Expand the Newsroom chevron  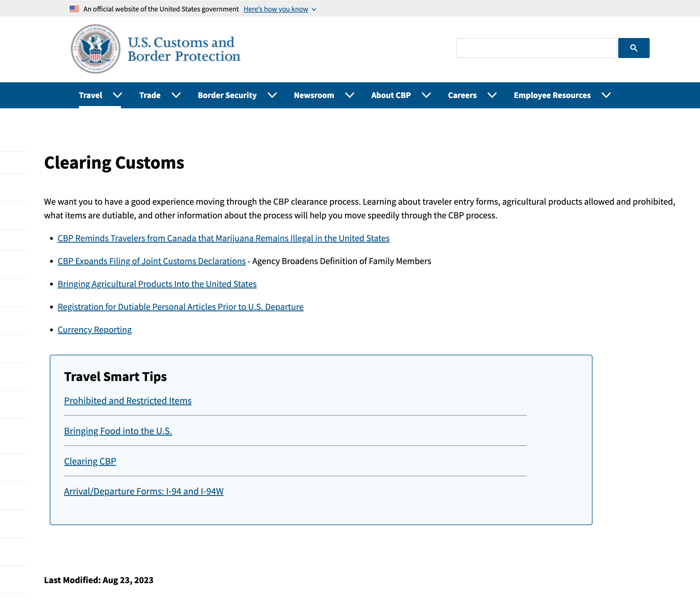coord(350,95)
